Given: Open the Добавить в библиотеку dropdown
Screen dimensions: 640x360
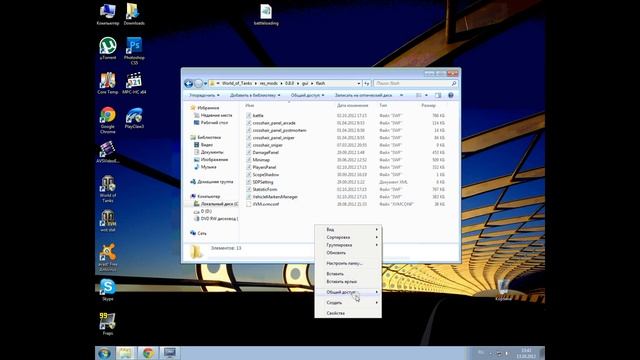Looking at the screenshot, I should coord(255,95).
